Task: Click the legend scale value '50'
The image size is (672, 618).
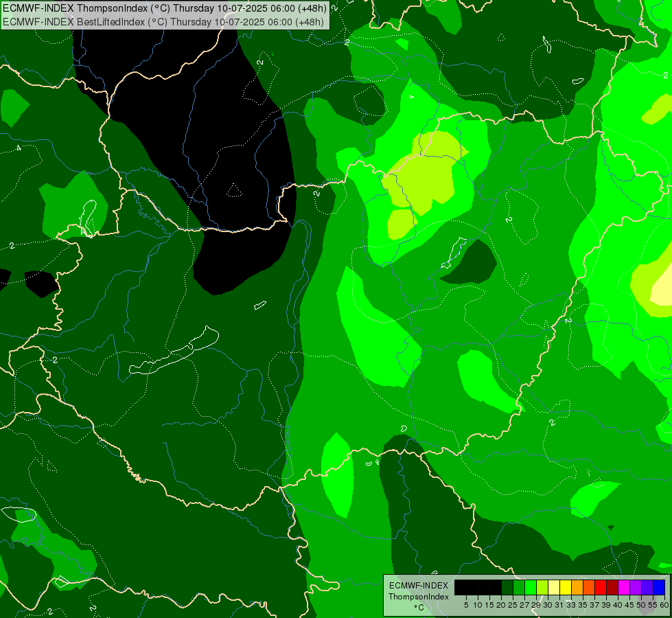Action: [x=641, y=605]
